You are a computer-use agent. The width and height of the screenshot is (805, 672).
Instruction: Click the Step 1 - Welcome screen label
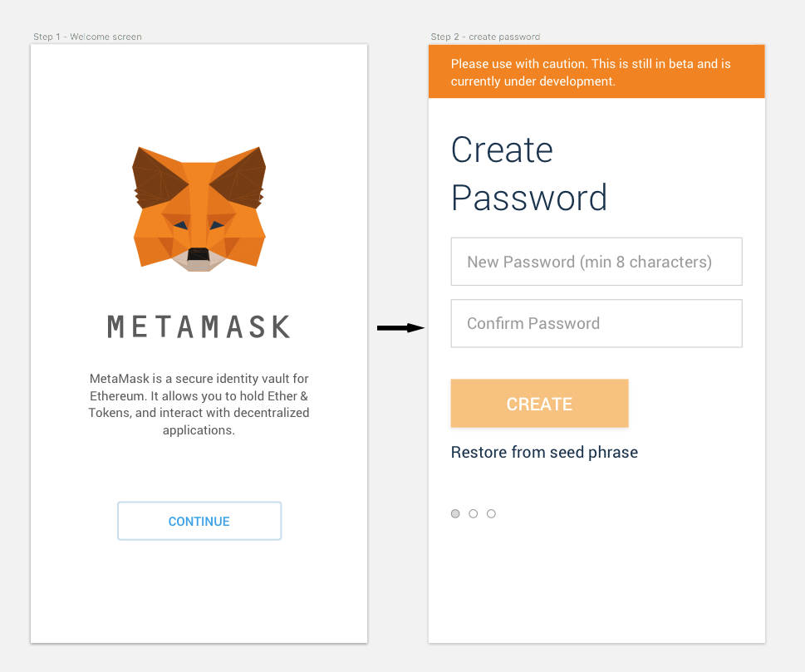(87, 37)
